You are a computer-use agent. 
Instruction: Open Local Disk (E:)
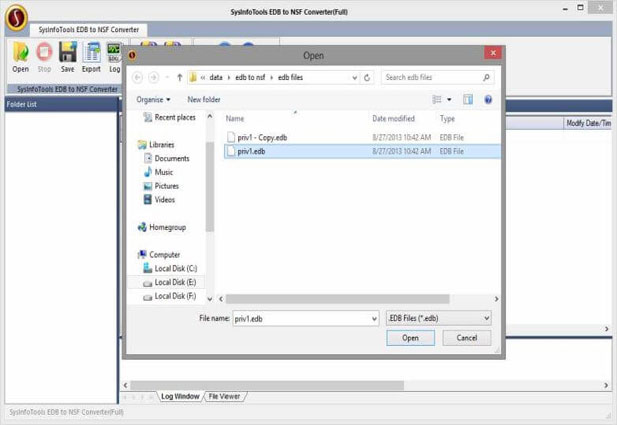pos(169,282)
